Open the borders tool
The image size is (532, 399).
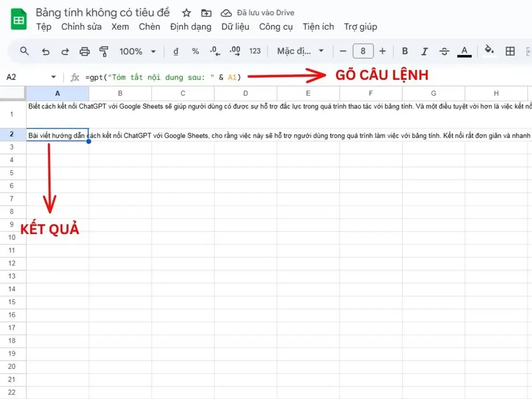(x=510, y=51)
